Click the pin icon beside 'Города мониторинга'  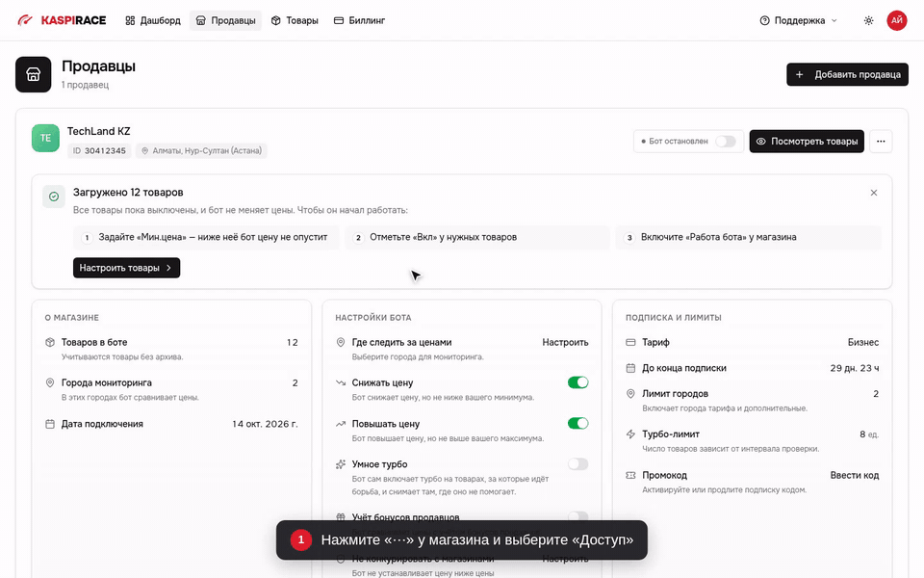[x=50, y=382]
